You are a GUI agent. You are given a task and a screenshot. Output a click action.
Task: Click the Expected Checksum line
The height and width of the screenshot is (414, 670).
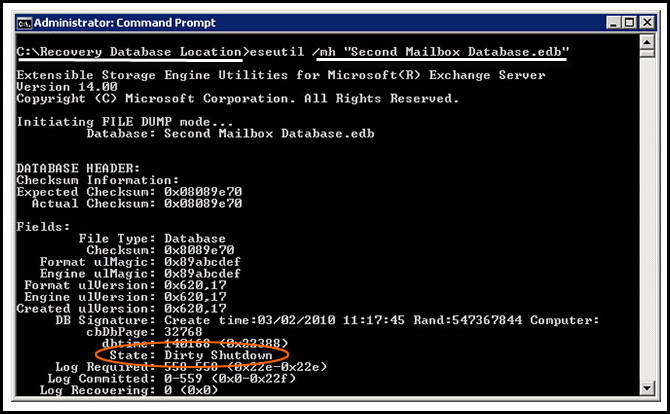tap(128, 193)
